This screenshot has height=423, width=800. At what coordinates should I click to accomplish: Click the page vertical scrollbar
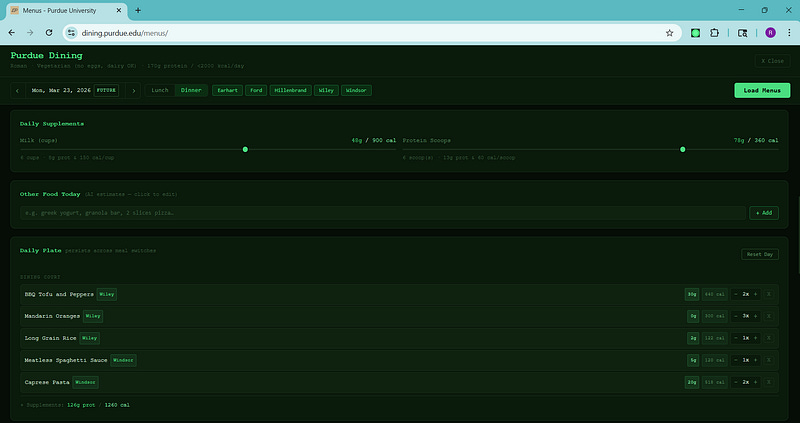(797, 234)
